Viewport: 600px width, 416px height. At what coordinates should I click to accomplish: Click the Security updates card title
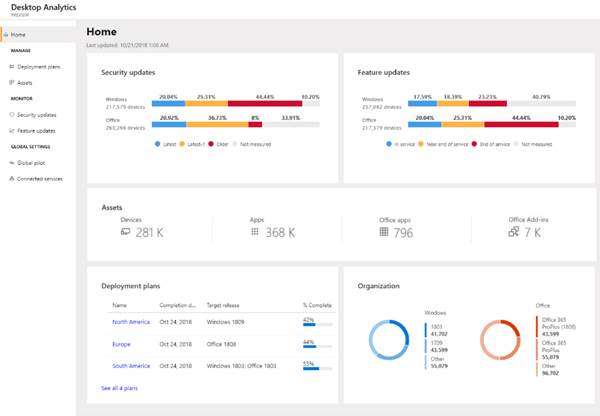point(128,72)
